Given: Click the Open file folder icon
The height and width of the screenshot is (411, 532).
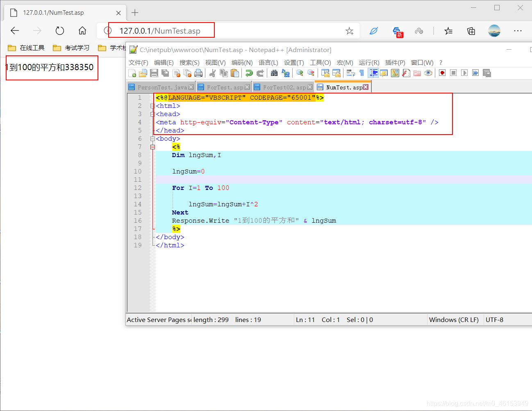Looking at the screenshot, I should coord(143,73).
